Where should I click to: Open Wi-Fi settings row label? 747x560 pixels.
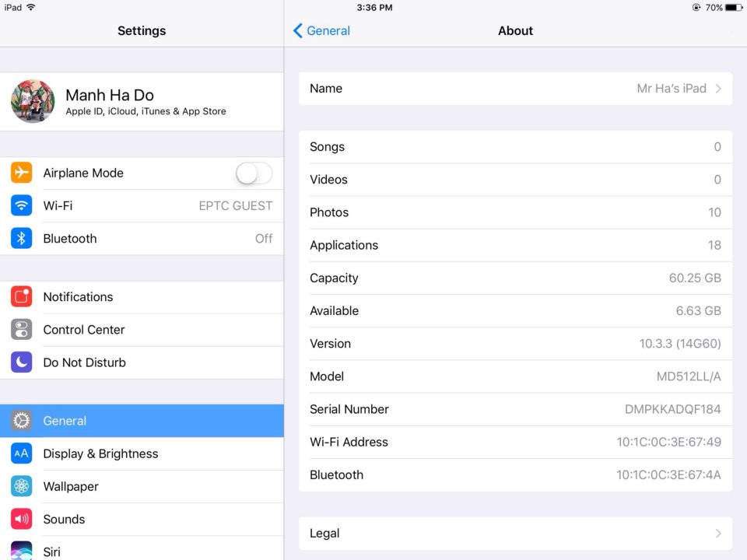[x=58, y=205]
